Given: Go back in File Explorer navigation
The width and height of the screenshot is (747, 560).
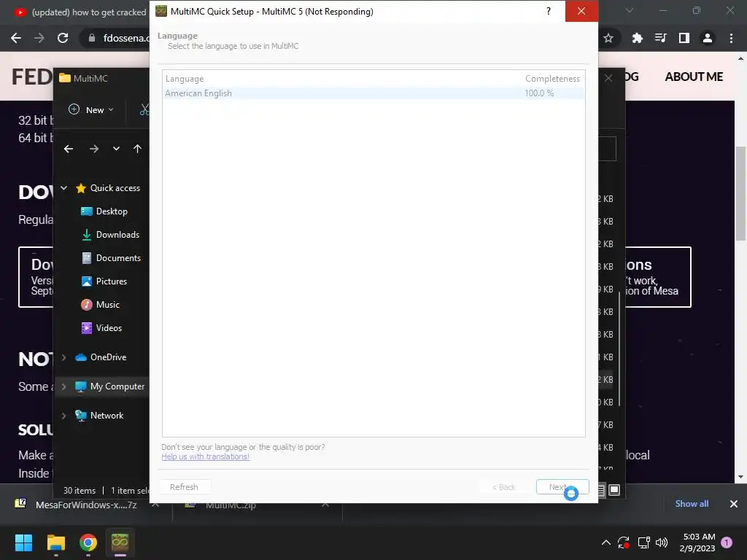Looking at the screenshot, I should pos(69,149).
